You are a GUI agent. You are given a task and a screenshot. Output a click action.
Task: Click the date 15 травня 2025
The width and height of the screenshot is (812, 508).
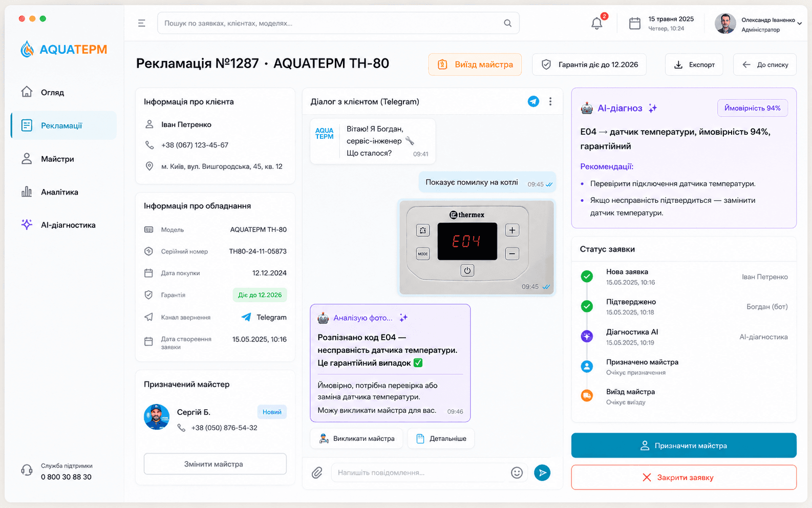[671, 19]
